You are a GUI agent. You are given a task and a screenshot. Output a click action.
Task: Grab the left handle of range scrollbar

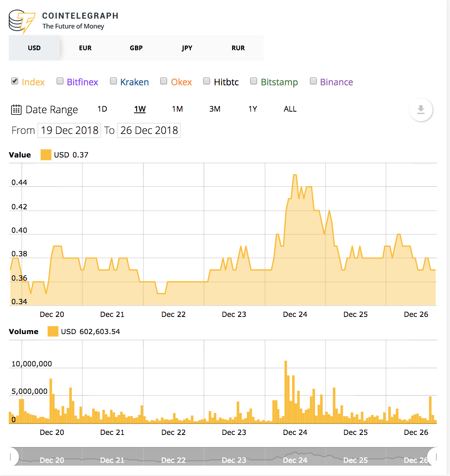(12, 456)
